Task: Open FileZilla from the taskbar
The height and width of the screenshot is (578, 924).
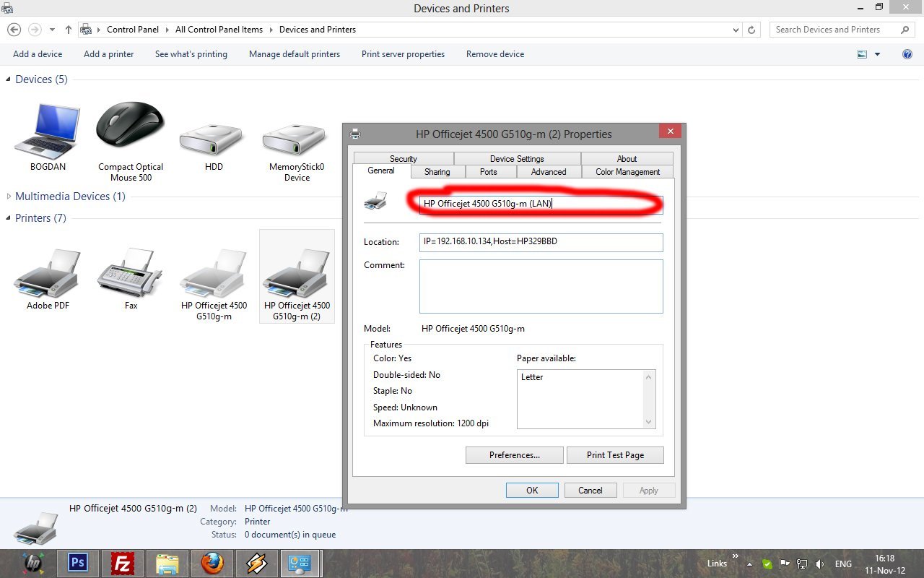Action: pyautogui.click(x=122, y=564)
